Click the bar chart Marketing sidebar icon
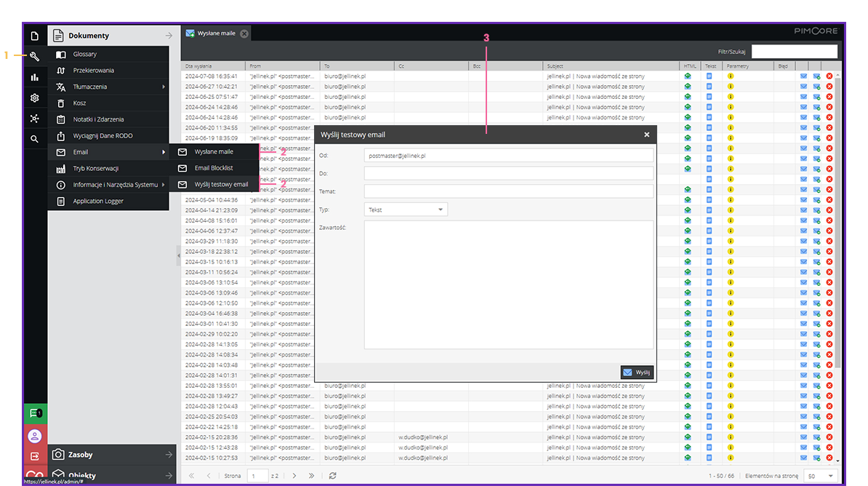The image size is (868, 486). click(35, 77)
